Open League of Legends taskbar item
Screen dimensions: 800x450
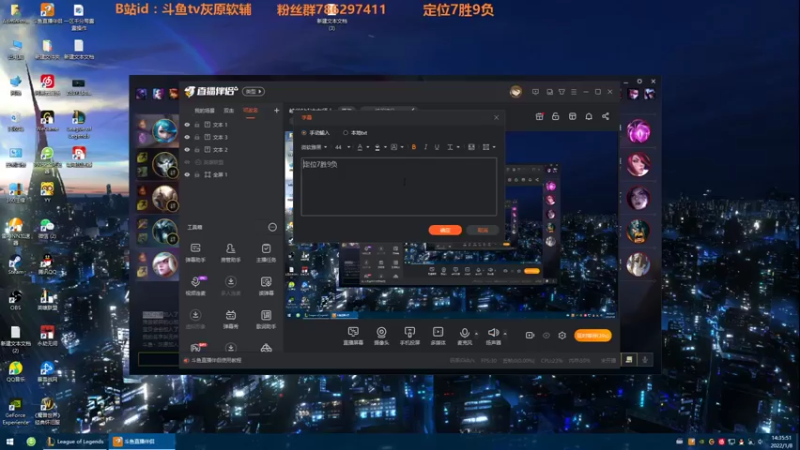tap(75, 441)
